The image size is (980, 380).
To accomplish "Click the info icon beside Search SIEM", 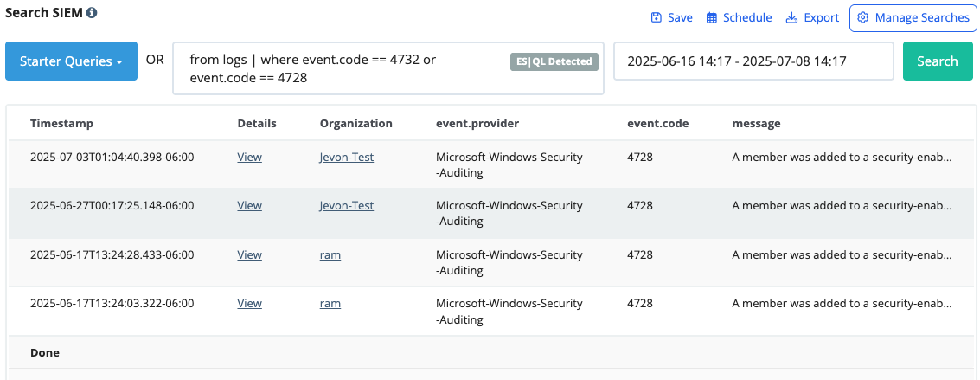I will (x=92, y=12).
